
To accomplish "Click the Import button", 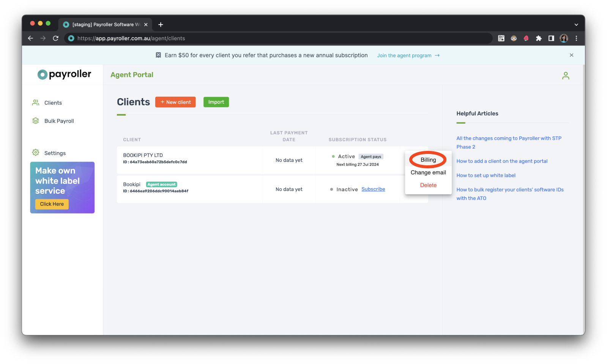I will click(216, 102).
